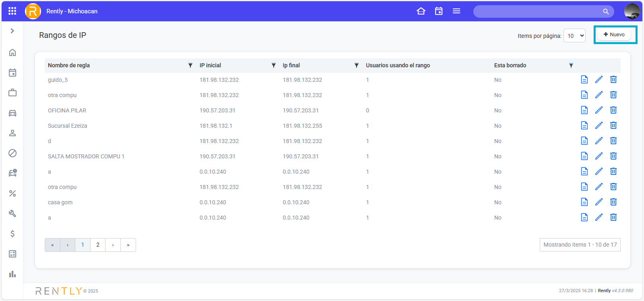Expand the left sidebar navigation

tap(12, 31)
